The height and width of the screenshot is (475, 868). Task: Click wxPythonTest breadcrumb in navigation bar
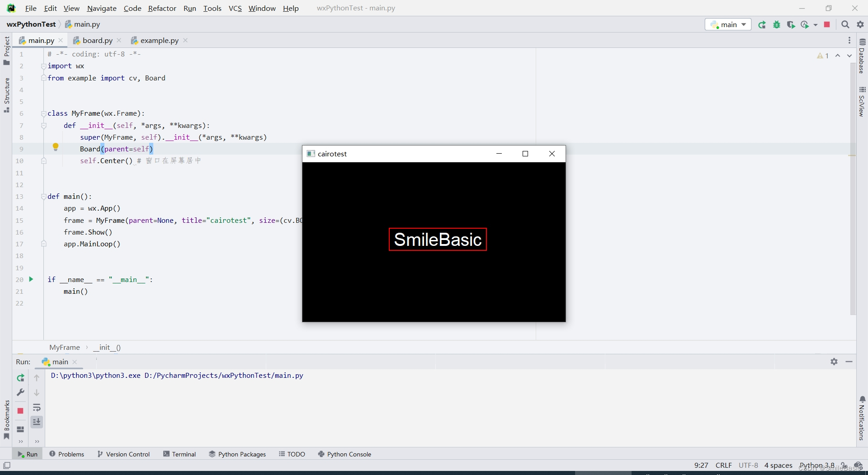(31, 24)
